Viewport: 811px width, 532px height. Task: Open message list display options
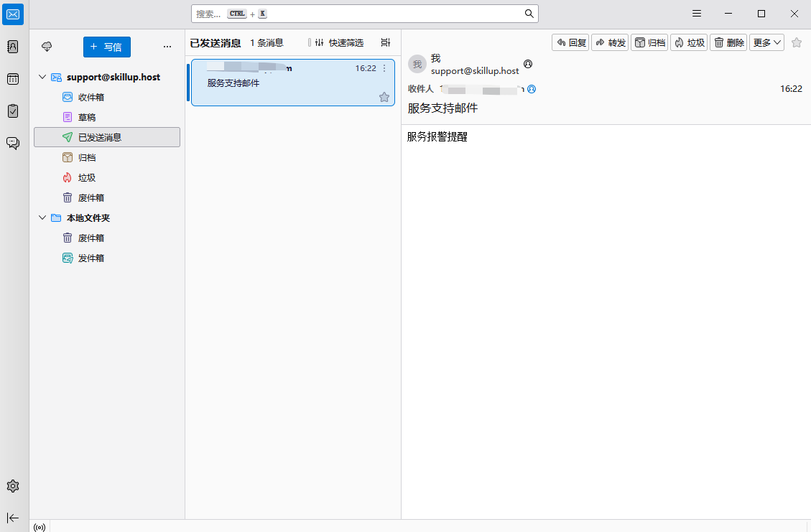pos(386,43)
